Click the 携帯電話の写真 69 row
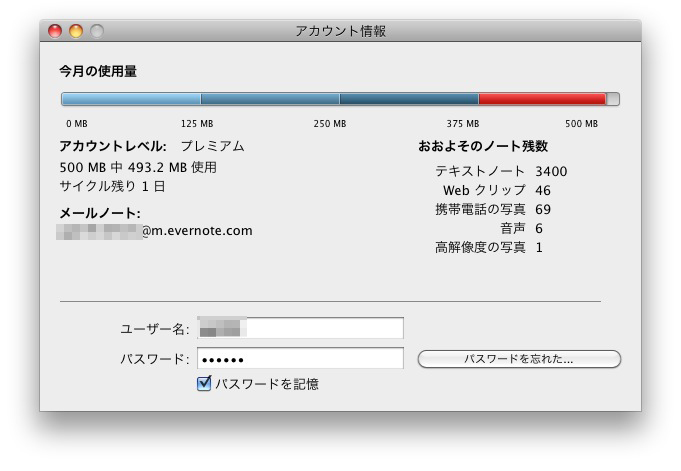Screen dimensions: 681x471 coord(492,209)
